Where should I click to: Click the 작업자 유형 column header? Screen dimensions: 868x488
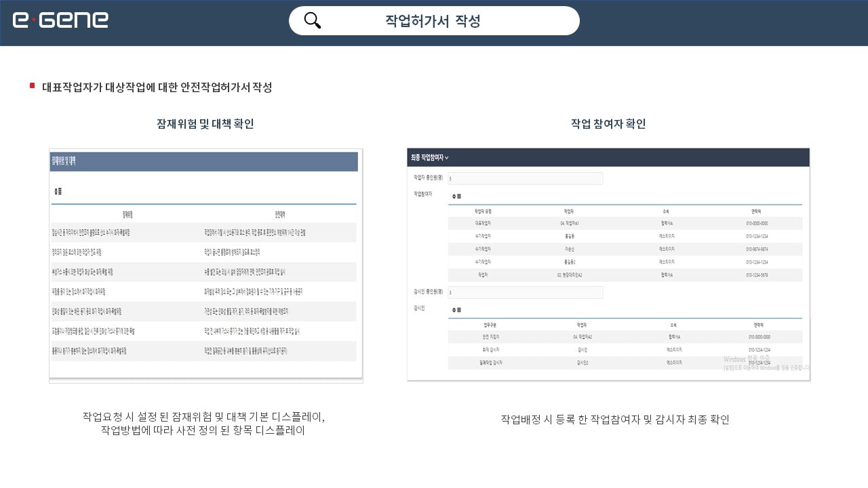483,211
